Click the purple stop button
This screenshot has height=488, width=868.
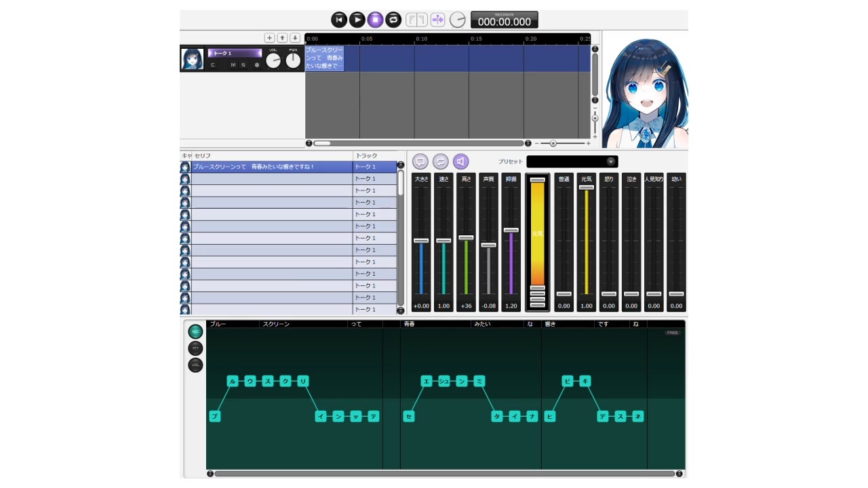pos(375,20)
